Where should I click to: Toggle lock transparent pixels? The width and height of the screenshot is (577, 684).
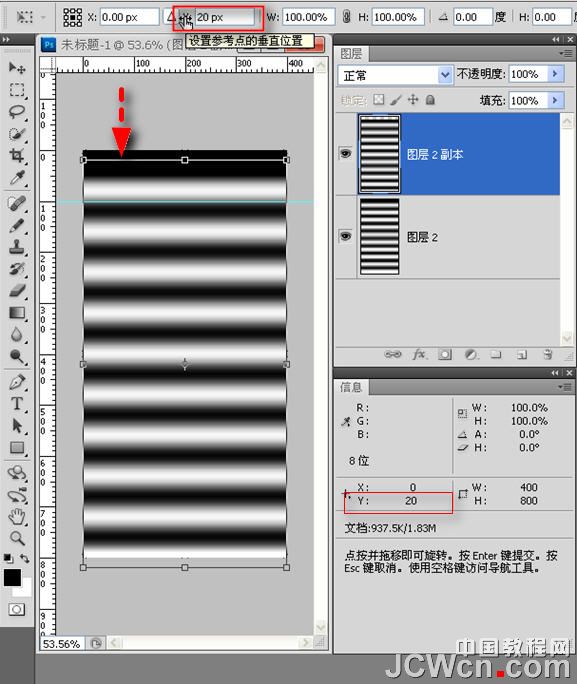[x=379, y=100]
